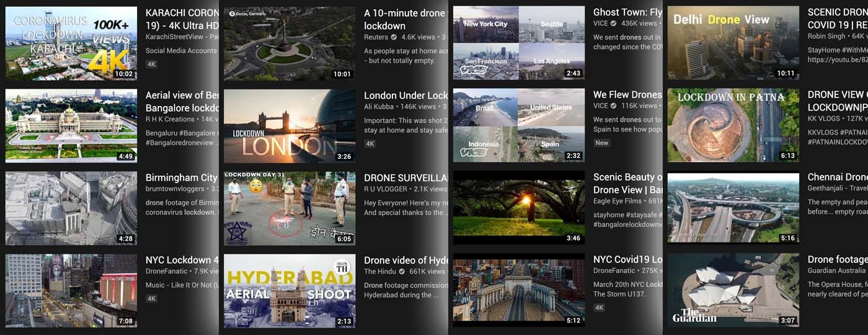Visit R H K Creations channel
The image size is (868, 335).
(x=170, y=119)
